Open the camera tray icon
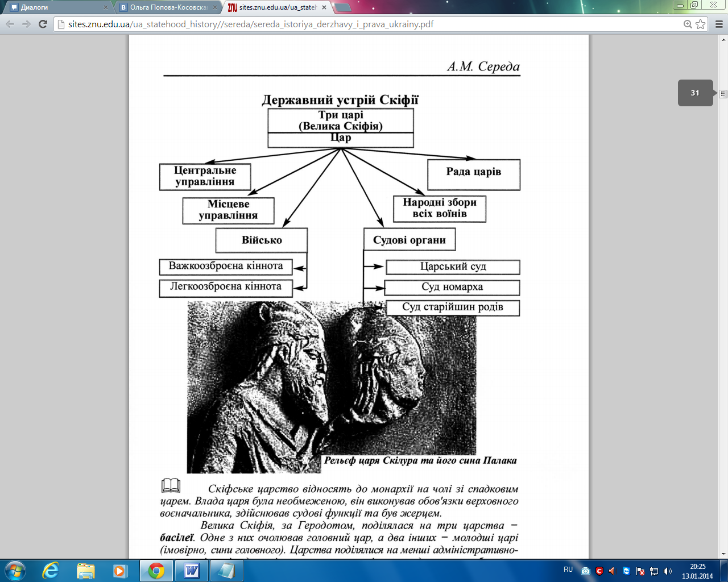This screenshot has height=582, width=728. pos(586,571)
